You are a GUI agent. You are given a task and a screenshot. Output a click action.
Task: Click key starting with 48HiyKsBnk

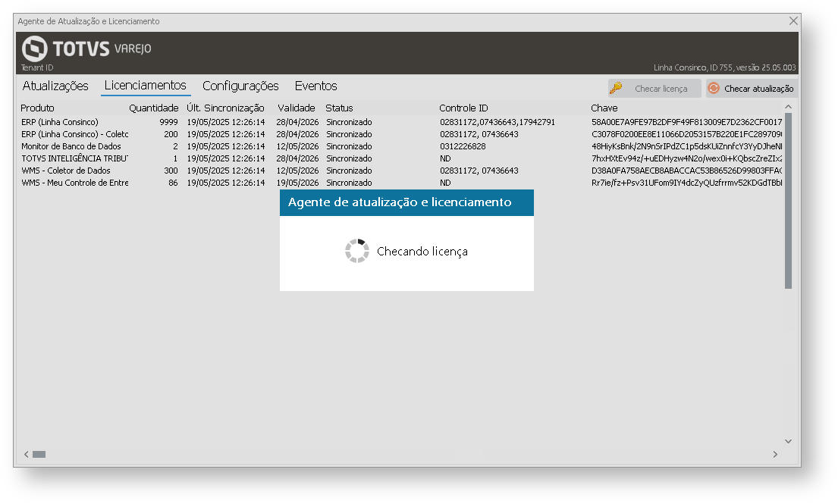tap(687, 146)
